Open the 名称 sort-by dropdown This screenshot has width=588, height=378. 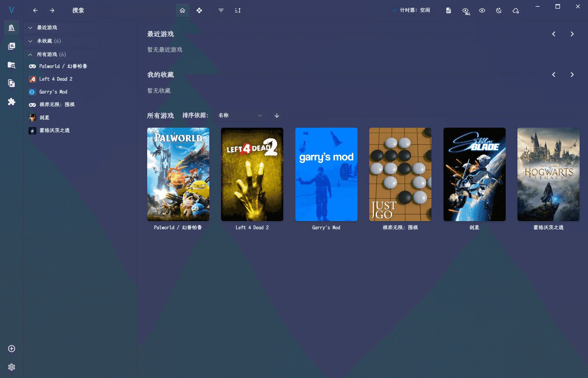(240, 115)
